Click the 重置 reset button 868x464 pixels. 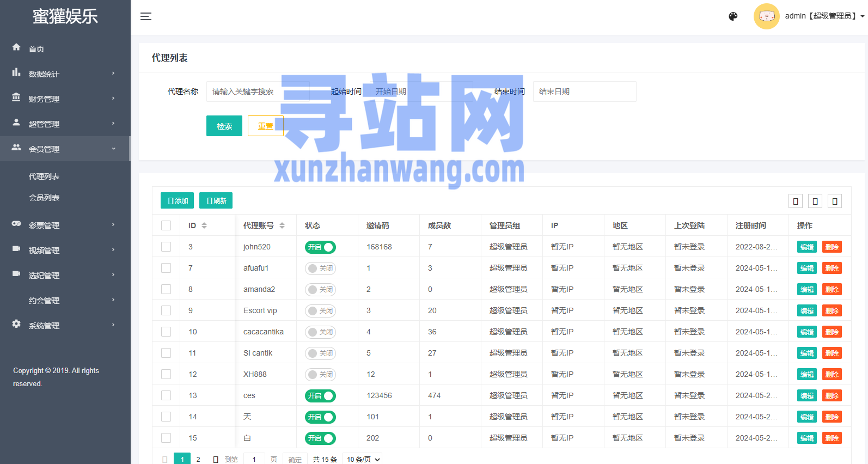(266, 126)
